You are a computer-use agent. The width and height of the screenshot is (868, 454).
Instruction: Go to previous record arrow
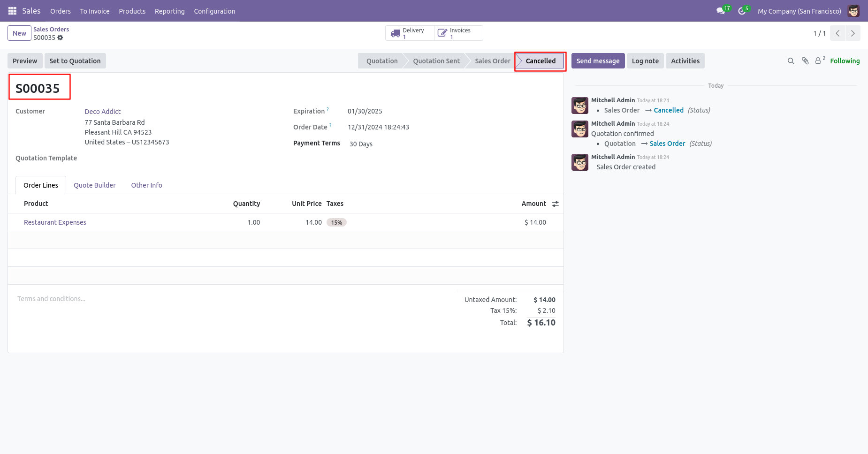(838, 33)
